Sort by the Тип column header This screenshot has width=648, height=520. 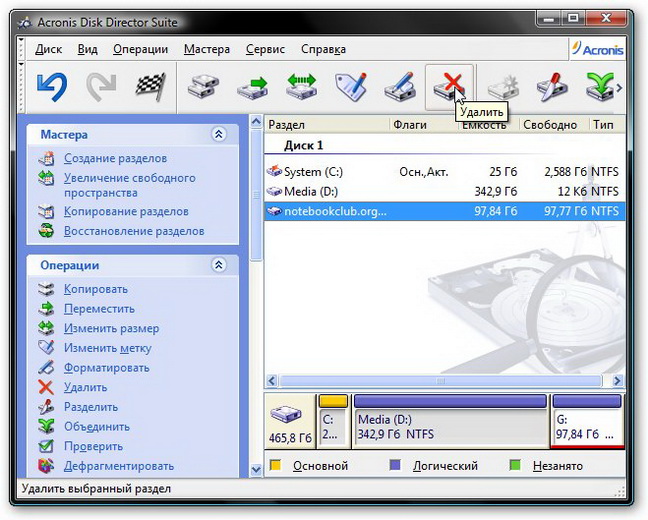tap(607, 124)
